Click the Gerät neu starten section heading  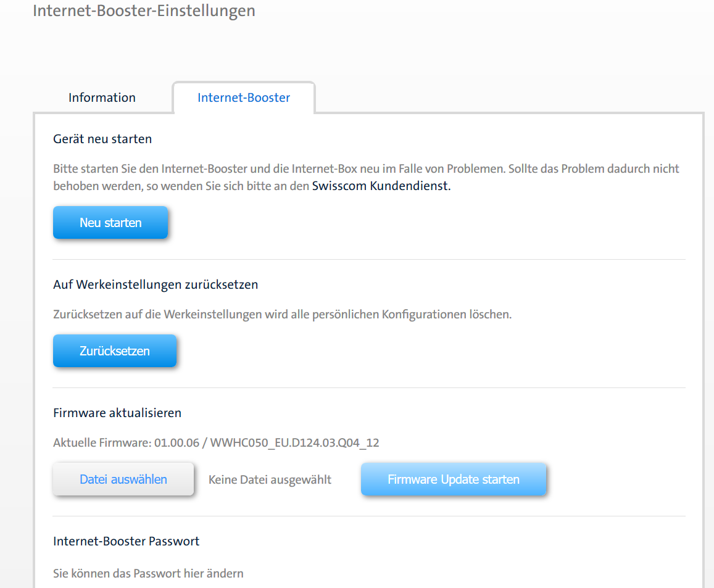(x=102, y=138)
